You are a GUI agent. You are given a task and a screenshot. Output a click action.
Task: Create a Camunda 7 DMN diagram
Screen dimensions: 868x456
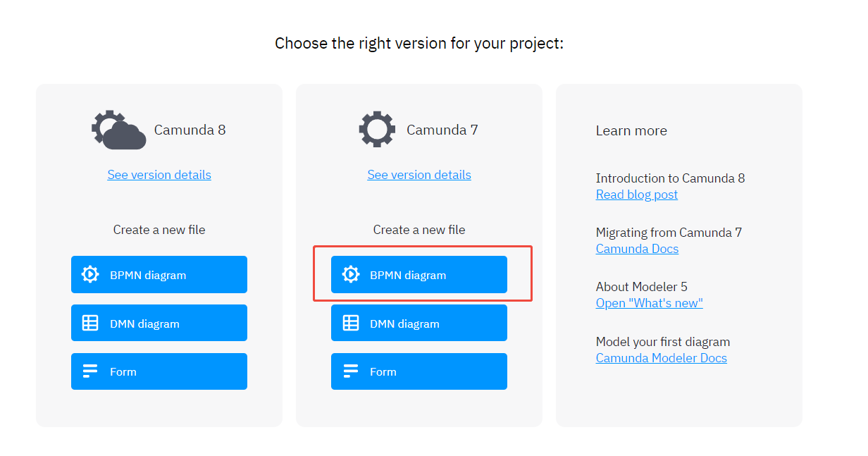pyautogui.click(x=419, y=323)
